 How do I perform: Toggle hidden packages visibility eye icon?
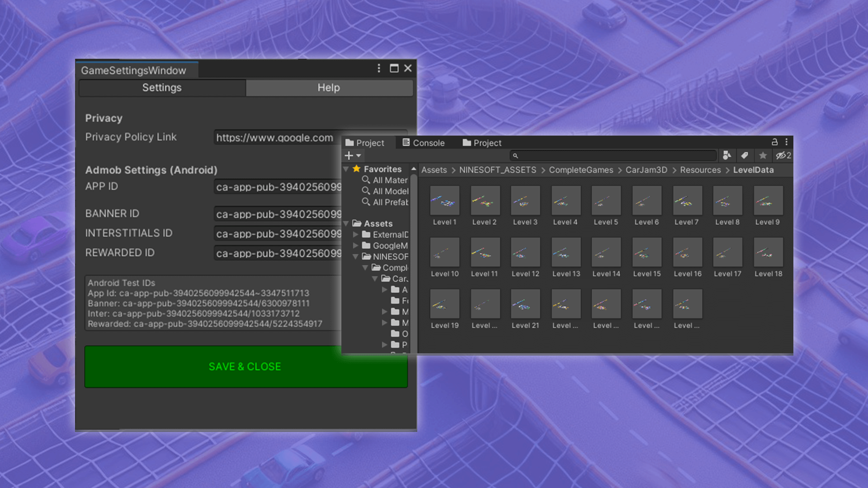[783, 155]
